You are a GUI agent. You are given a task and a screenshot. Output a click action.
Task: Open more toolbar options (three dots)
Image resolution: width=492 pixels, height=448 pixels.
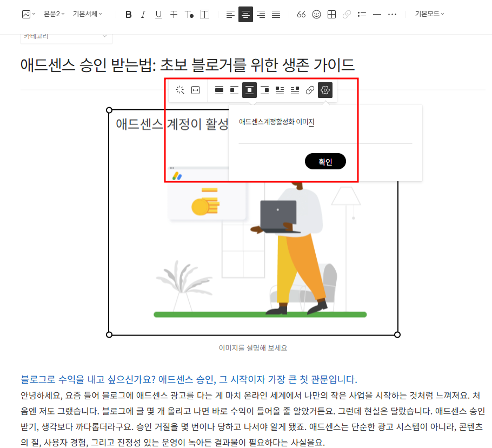pyautogui.click(x=392, y=15)
